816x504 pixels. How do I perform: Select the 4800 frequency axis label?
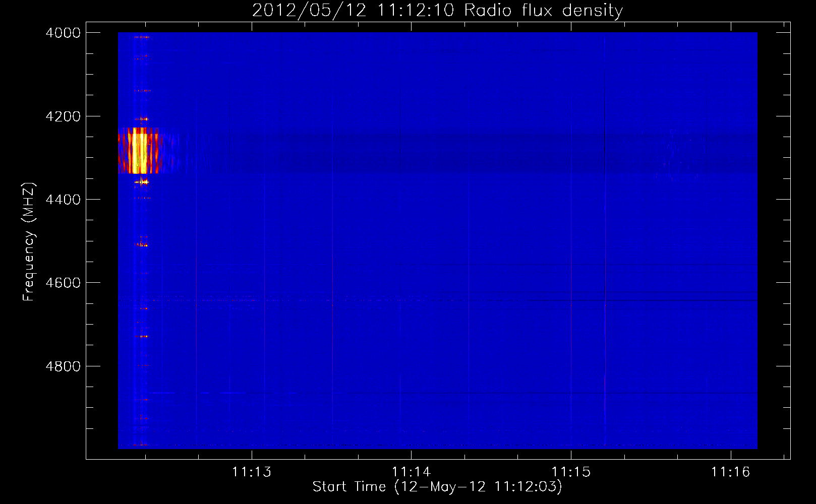[x=63, y=366]
